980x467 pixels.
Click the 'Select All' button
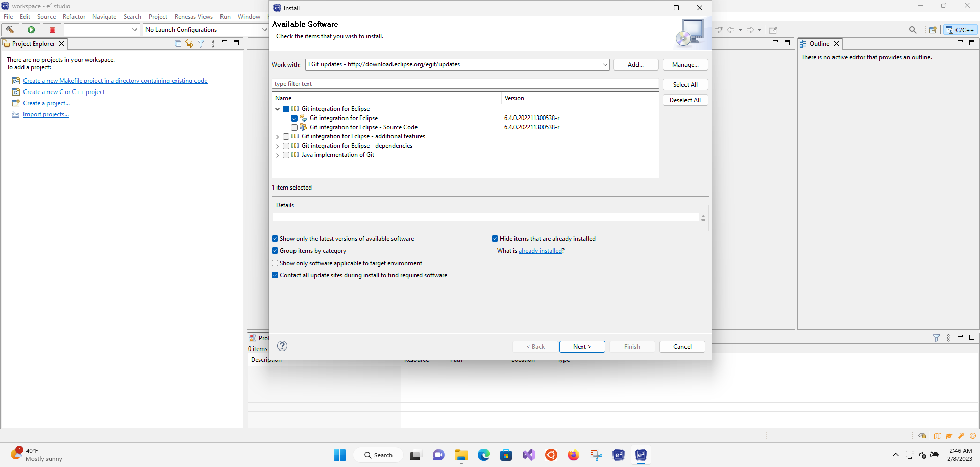tap(685, 84)
